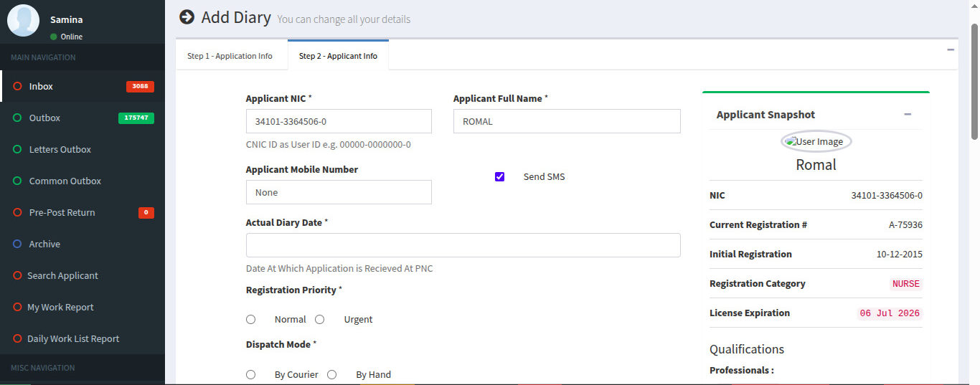Click Samina's user avatar

23,20
